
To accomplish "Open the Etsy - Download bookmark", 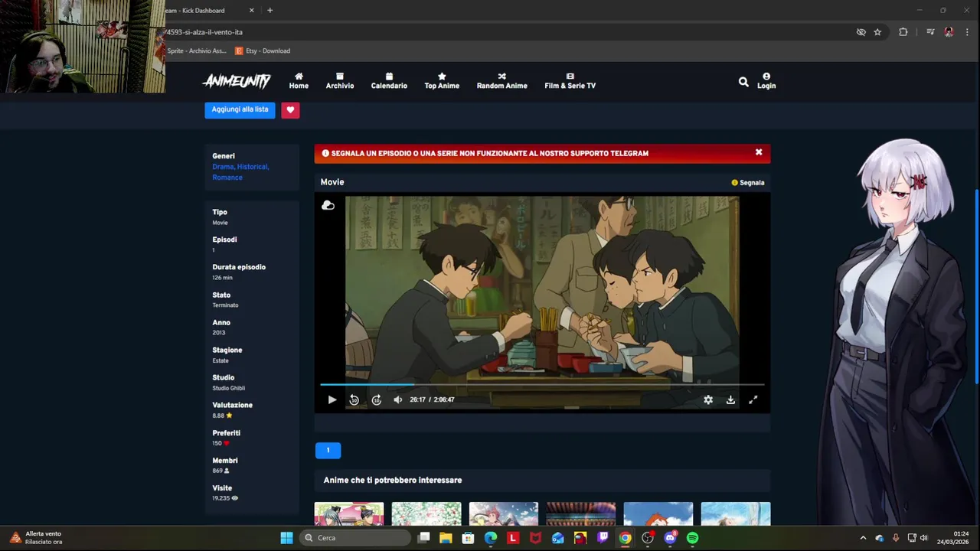I will (263, 51).
